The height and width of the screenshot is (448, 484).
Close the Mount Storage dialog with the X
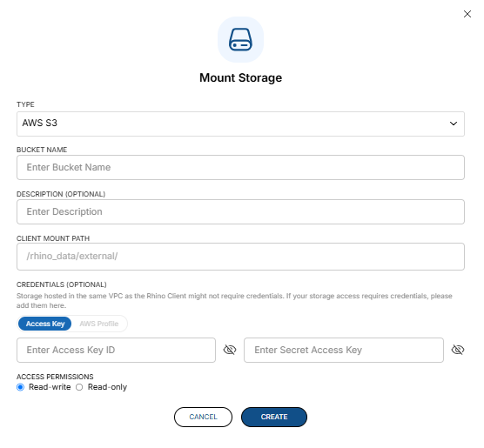[x=467, y=14]
